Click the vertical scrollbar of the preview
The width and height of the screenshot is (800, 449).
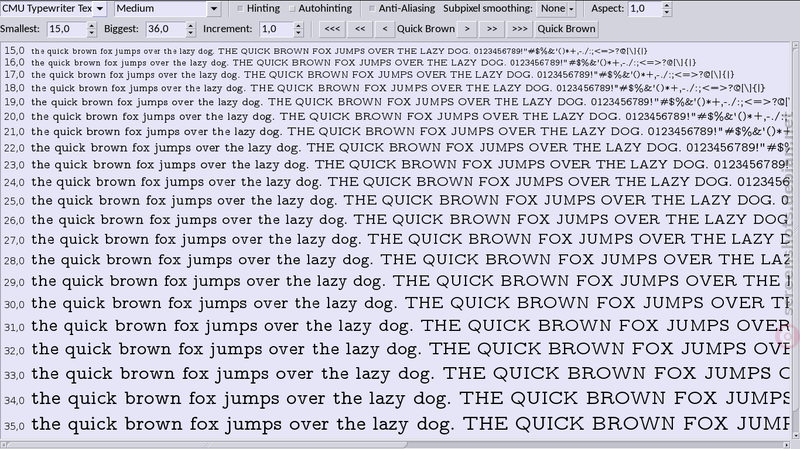tap(795, 240)
